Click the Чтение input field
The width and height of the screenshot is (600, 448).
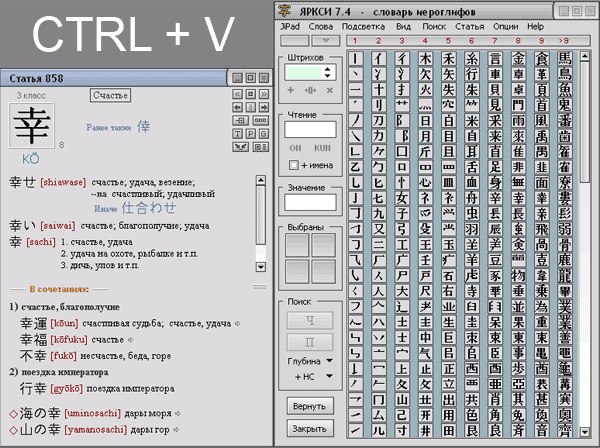click(x=310, y=130)
